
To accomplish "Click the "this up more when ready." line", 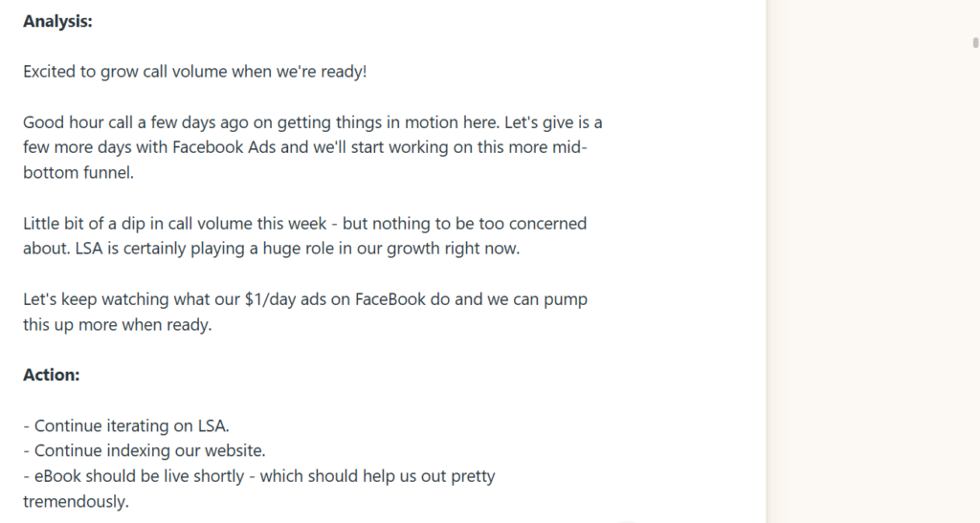I will pyautogui.click(x=117, y=324).
